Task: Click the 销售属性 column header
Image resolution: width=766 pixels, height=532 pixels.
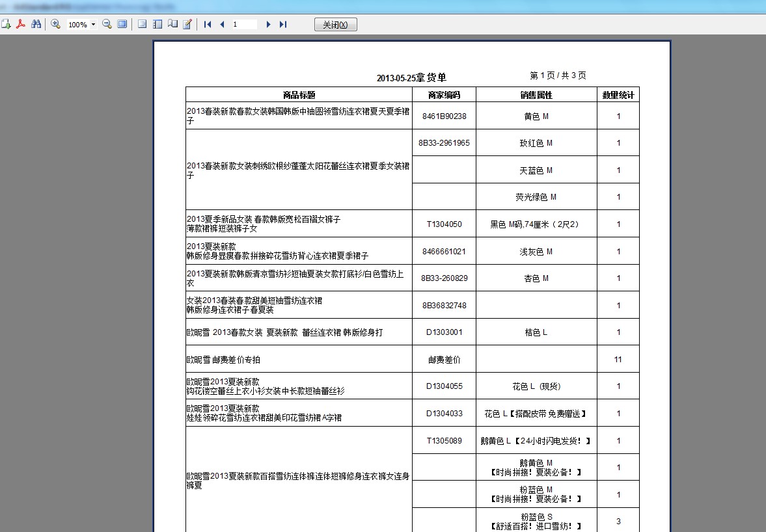Action: pyautogui.click(x=536, y=95)
